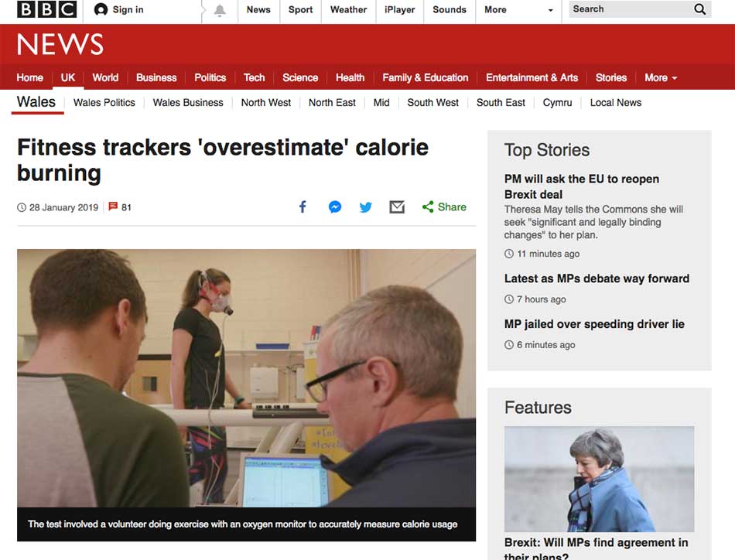Open 'MP jailed over speeding driver lie' story
Screen dimensions: 735x560
[x=594, y=324]
